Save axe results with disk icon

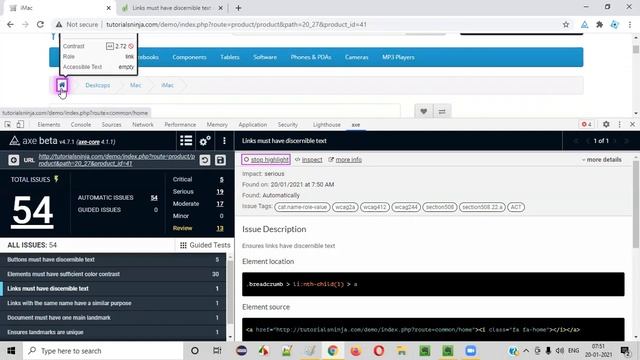coord(220,160)
